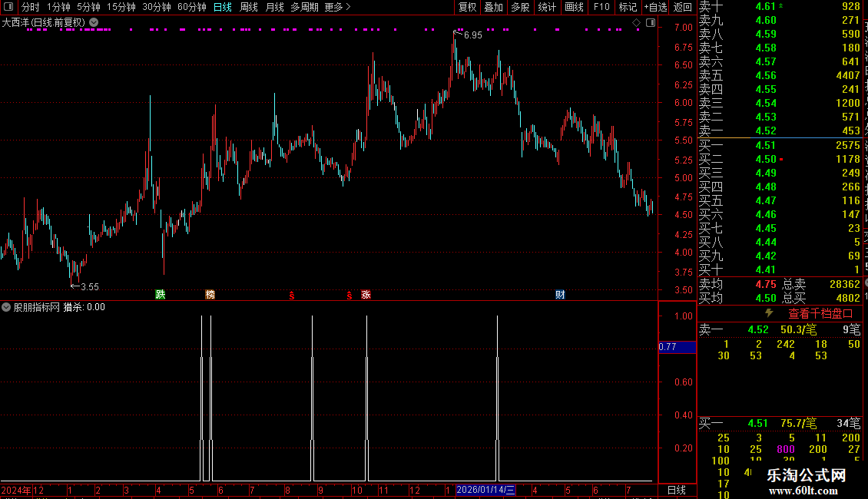
Task: Click the blue 财 financial marker icon
Action: click(560, 294)
